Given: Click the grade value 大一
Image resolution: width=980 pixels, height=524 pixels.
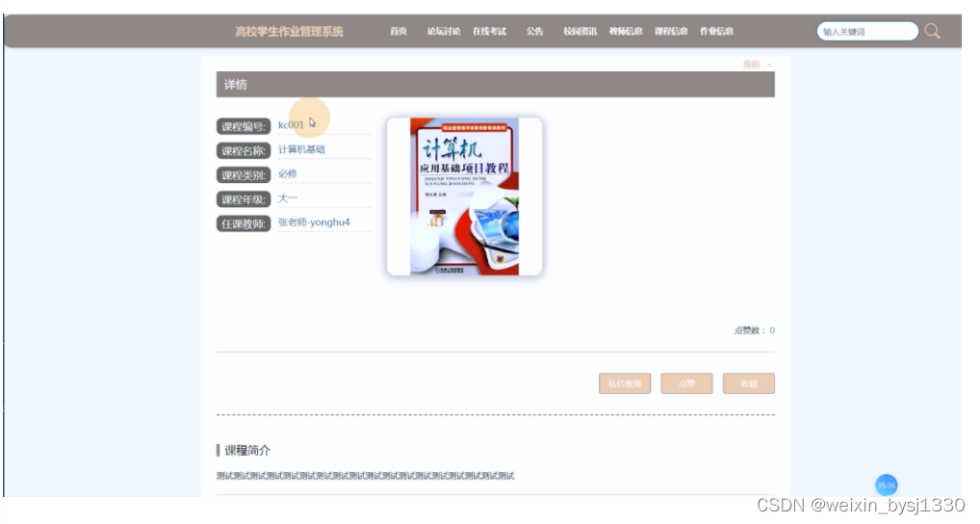Looking at the screenshot, I should (288, 198).
